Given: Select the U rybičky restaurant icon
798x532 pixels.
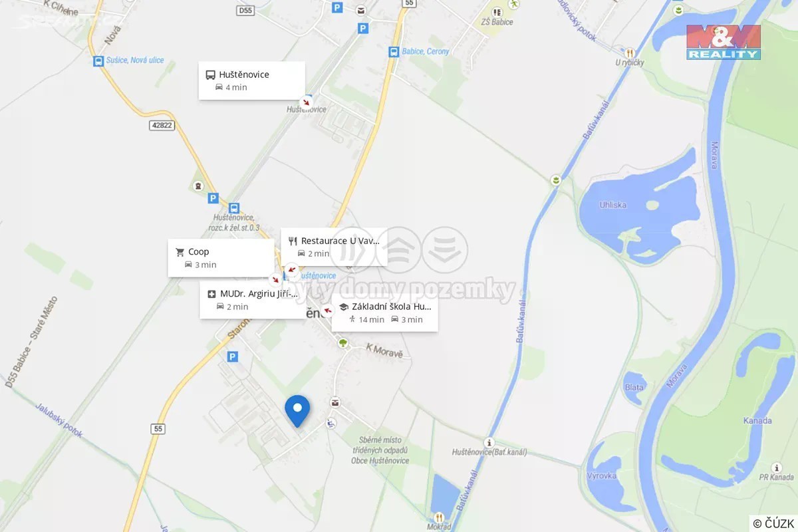Looking at the screenshot, I should point(629,53).
